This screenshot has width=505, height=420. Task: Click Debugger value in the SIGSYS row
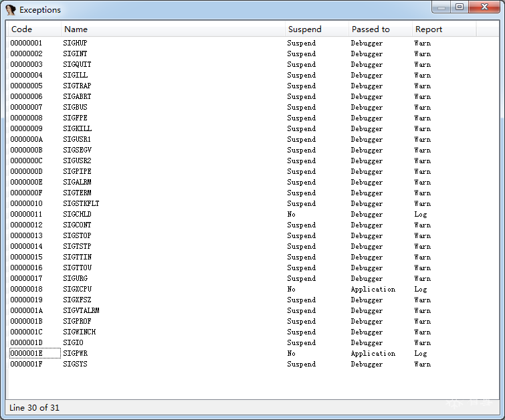pyautogui.click(x=367, y=364)
